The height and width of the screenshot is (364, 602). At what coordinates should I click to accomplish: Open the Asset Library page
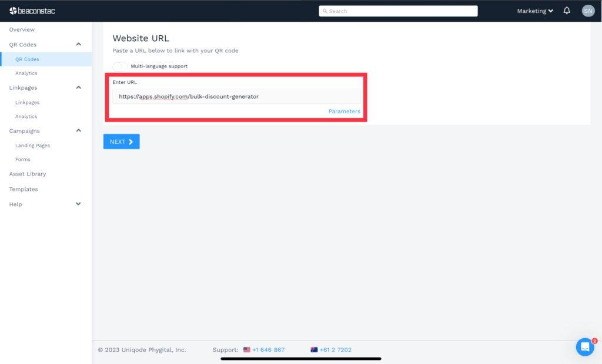pos(27,174)
